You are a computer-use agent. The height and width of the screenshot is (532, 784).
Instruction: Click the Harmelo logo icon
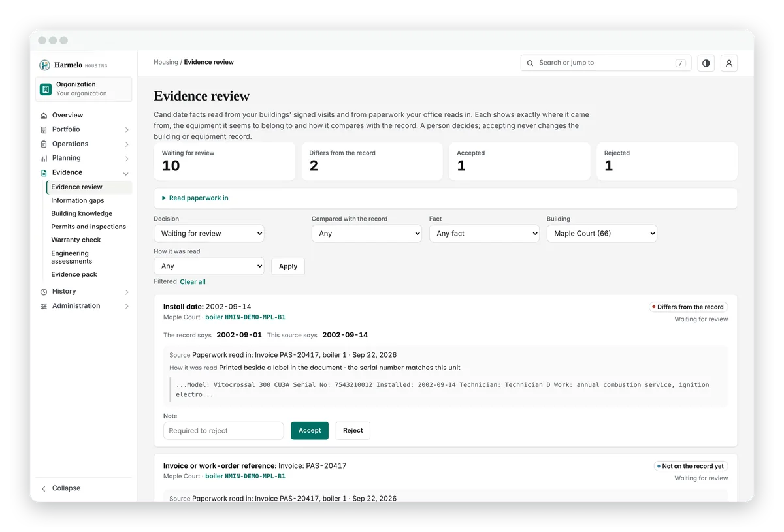tap(44, 65)
